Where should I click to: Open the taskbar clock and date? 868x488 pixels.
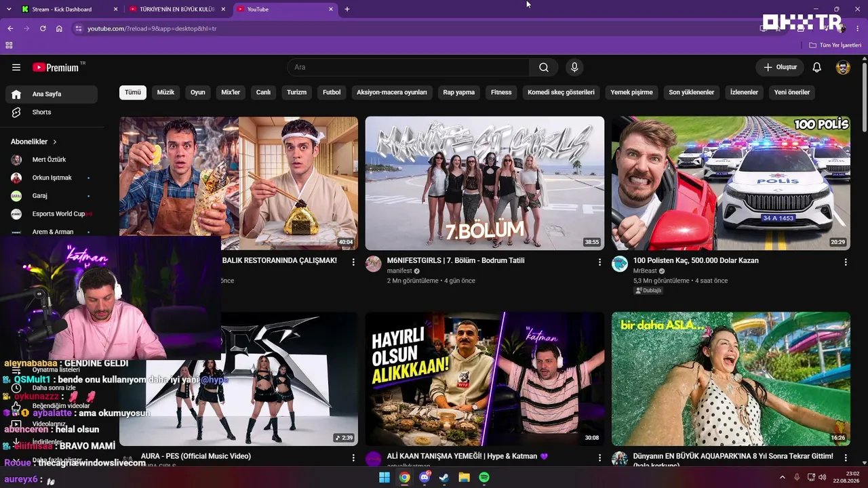click(846, 477)
